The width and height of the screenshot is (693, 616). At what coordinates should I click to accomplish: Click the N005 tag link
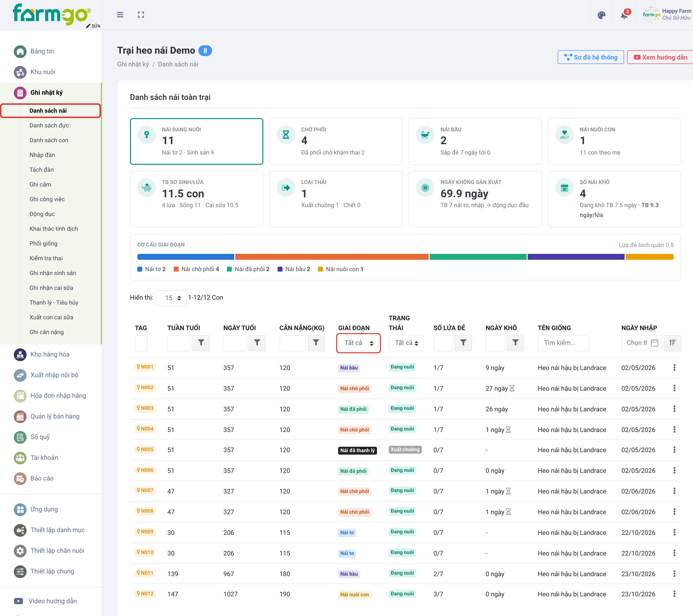145,450
